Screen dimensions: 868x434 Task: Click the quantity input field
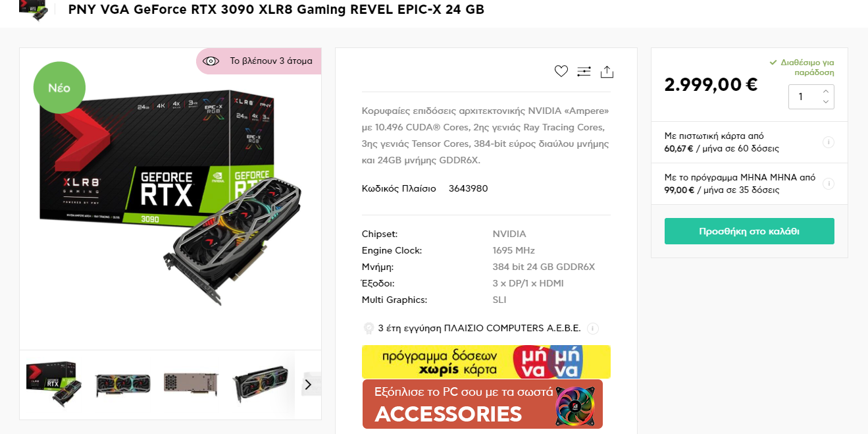(803, 97)
